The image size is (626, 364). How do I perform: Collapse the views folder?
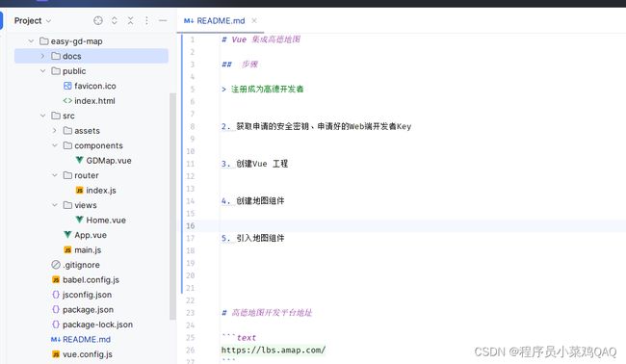pos(55,205)
